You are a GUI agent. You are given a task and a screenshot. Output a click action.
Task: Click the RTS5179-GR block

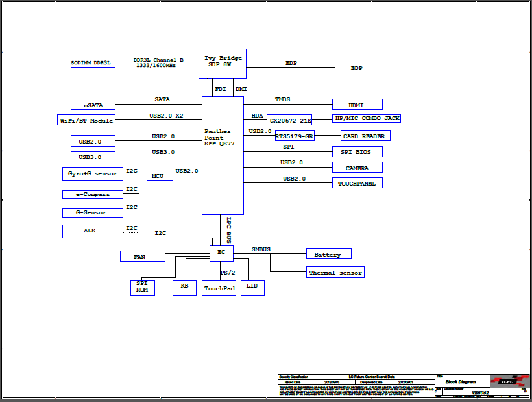[x=295, y=136]
